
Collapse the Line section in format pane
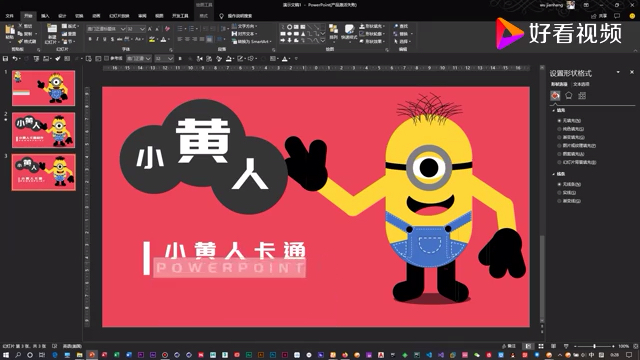553,174
